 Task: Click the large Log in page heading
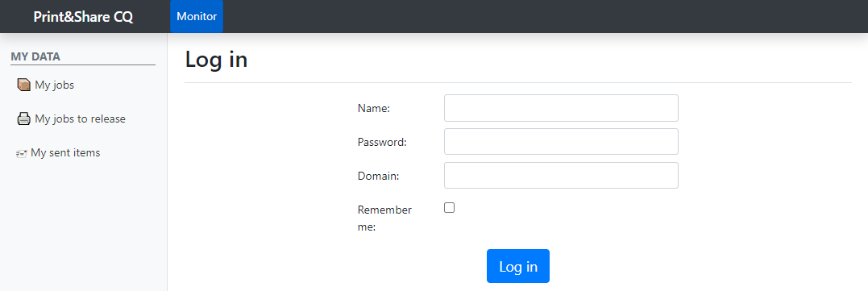(217, 59)
